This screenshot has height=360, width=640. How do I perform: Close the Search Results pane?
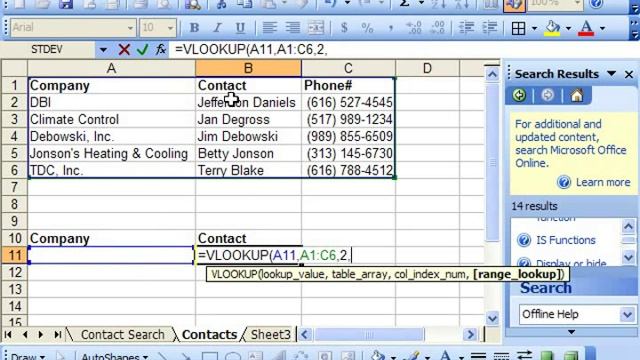click(629, 74)
